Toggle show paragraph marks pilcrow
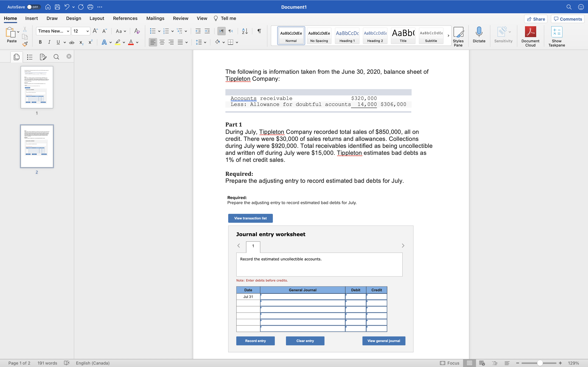The height and width of the screenshot is (367, 588). click(x=259, y=31)
